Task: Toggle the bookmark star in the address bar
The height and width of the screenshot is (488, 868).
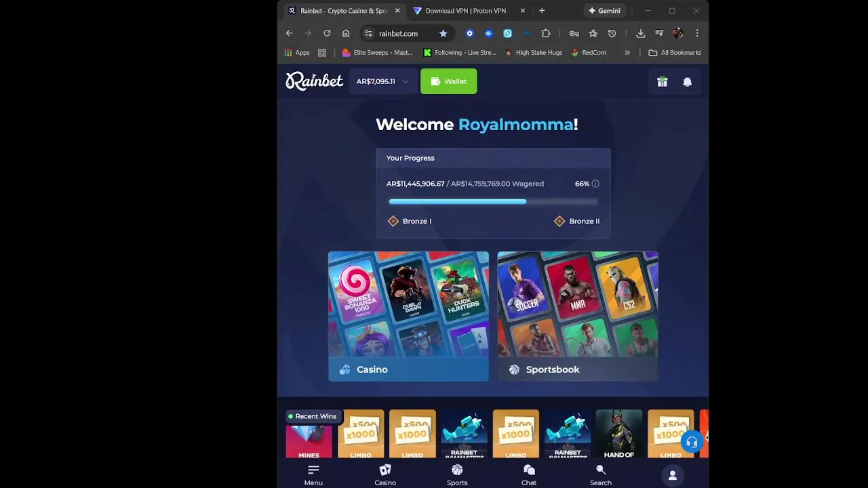Action: 443,33
